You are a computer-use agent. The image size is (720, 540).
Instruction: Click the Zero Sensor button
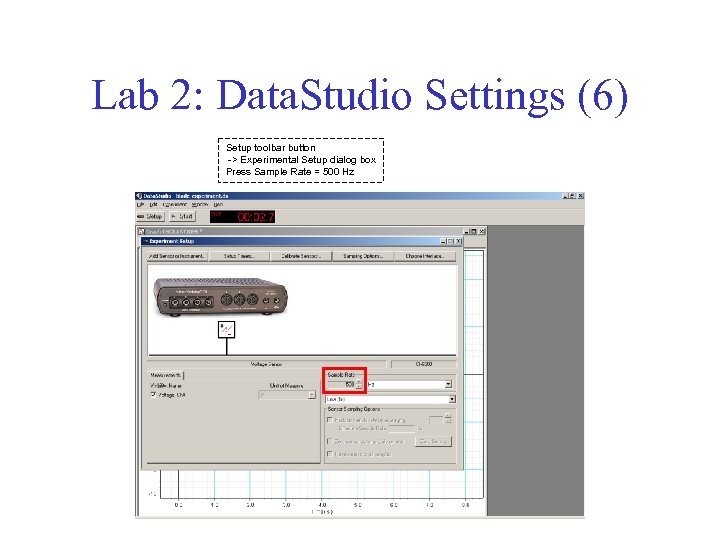pyautogui.click(x=433, y=441)
